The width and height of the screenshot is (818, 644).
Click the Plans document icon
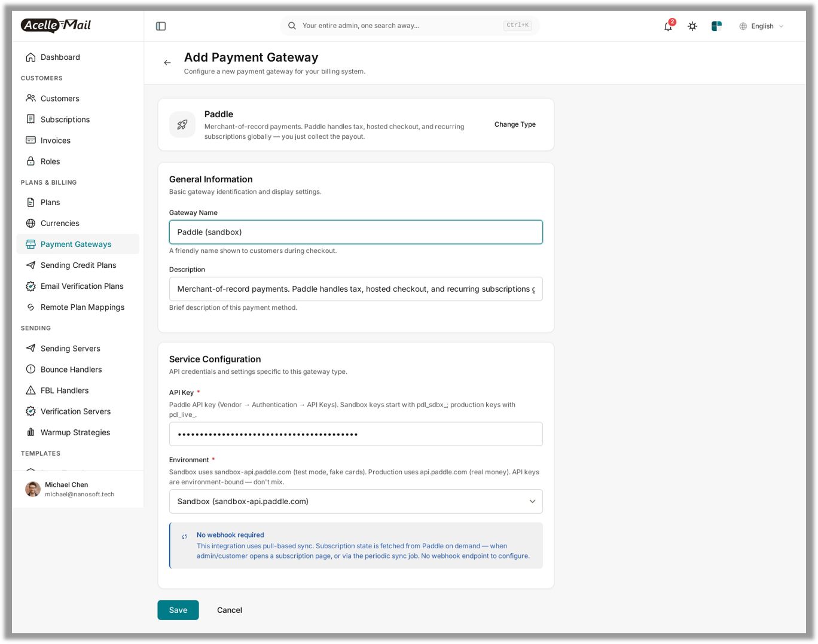[30, 202]
